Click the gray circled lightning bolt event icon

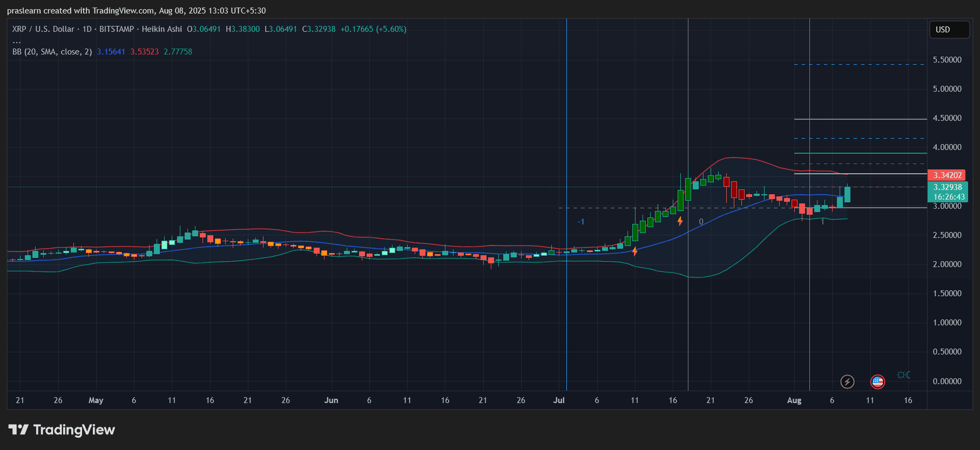(847, 382)
